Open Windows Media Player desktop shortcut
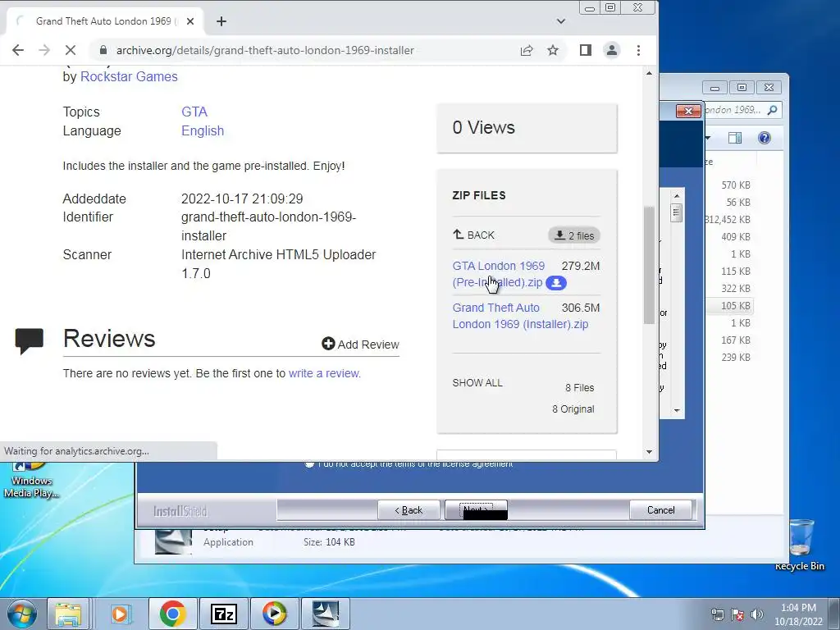Image resolution: width=840 pixels, height=630 pixels. point(31,479)
